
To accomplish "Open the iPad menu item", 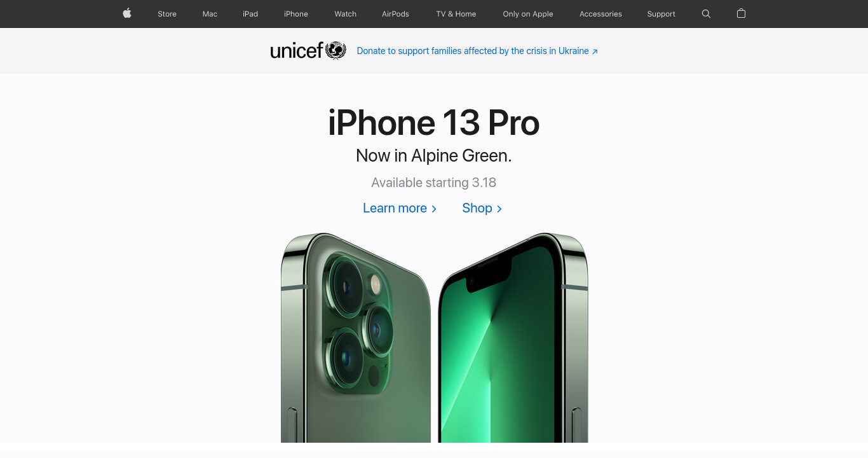I will (x=250, y=14).
